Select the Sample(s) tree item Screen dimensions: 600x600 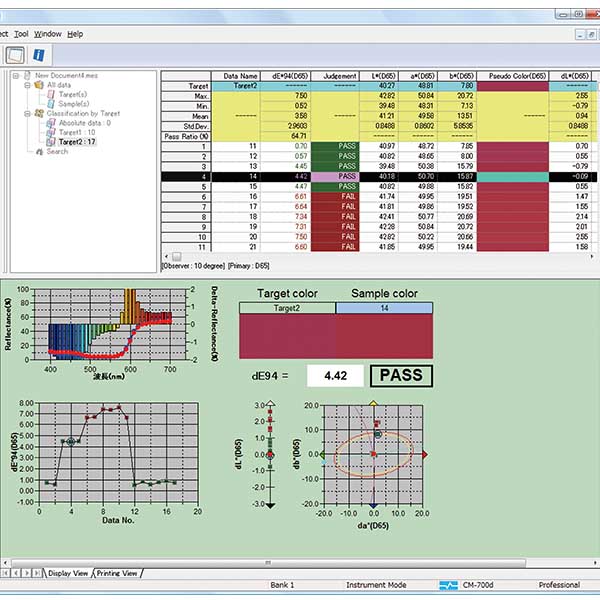tap(73, 104)
